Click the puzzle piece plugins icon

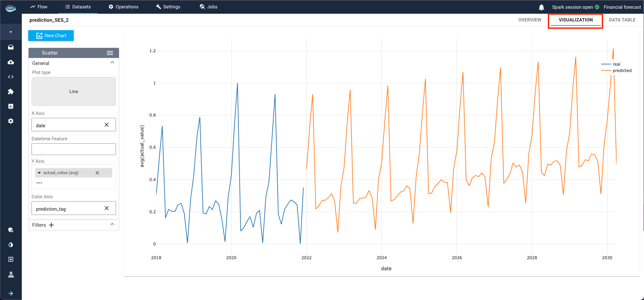(x=11, y=92)
